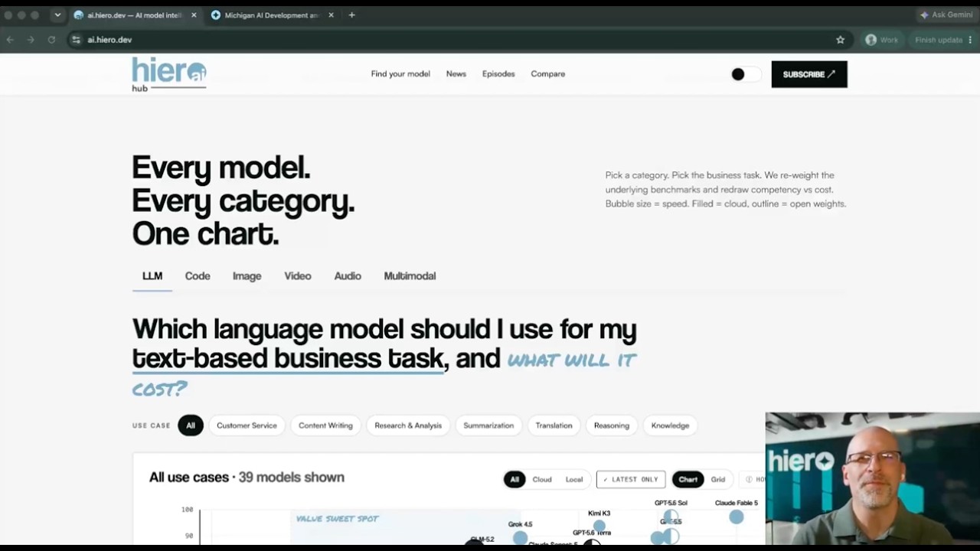Open the News page link
The height and width of the screenshot is (551, 980).
[456, 74]
